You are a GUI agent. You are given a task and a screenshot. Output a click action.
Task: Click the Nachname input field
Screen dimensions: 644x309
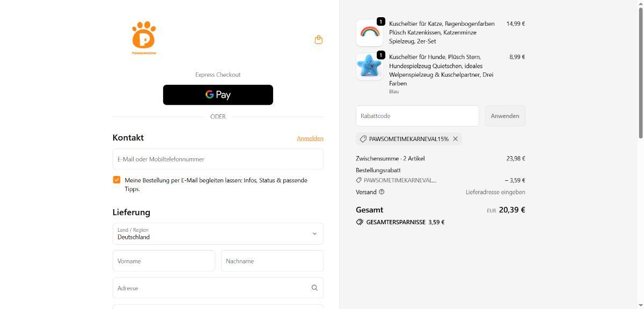click(272, 261)
